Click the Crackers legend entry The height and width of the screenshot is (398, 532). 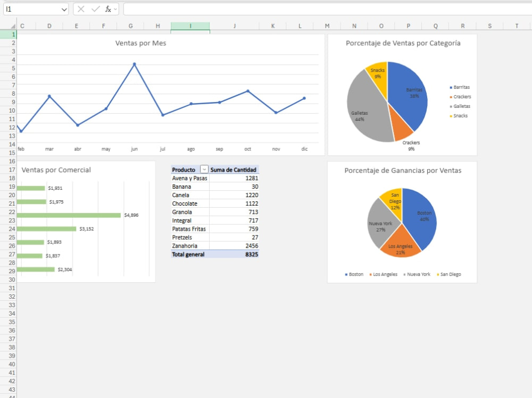coord(460,97)
